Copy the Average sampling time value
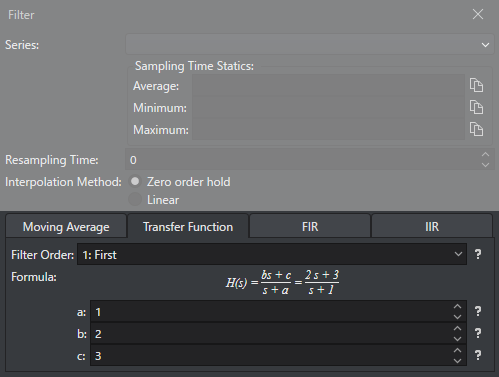The height and width of the screenshot is (377, 499). (476, 85)
